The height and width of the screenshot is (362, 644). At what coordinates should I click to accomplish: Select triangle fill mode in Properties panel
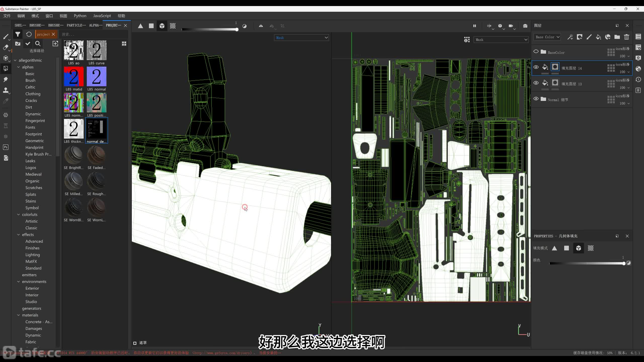(554, 248)
